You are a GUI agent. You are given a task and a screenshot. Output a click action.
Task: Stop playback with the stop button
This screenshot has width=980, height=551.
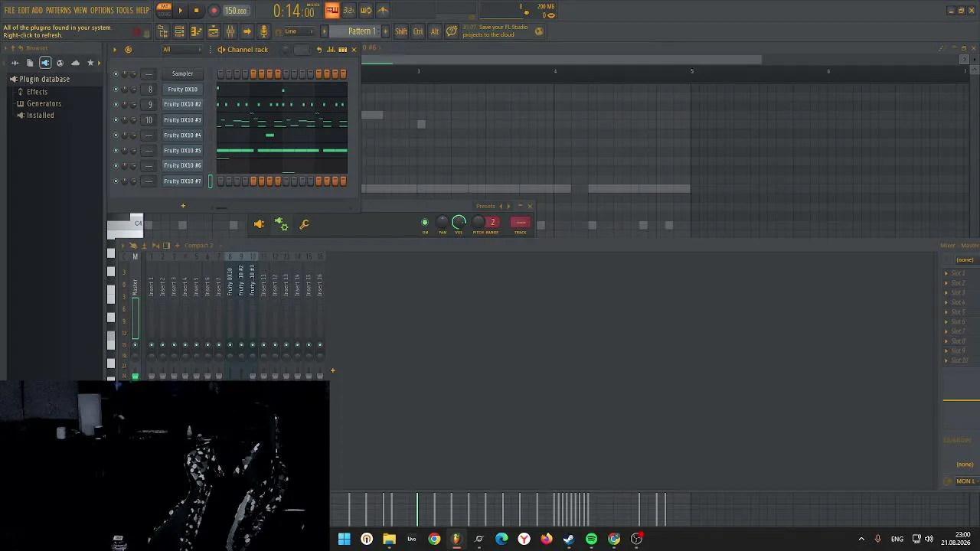click(x=197, y=11)
